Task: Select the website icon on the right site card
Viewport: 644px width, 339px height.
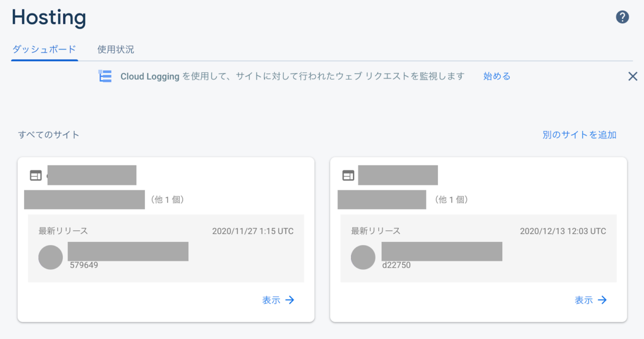Action: [x=348, y=175]
